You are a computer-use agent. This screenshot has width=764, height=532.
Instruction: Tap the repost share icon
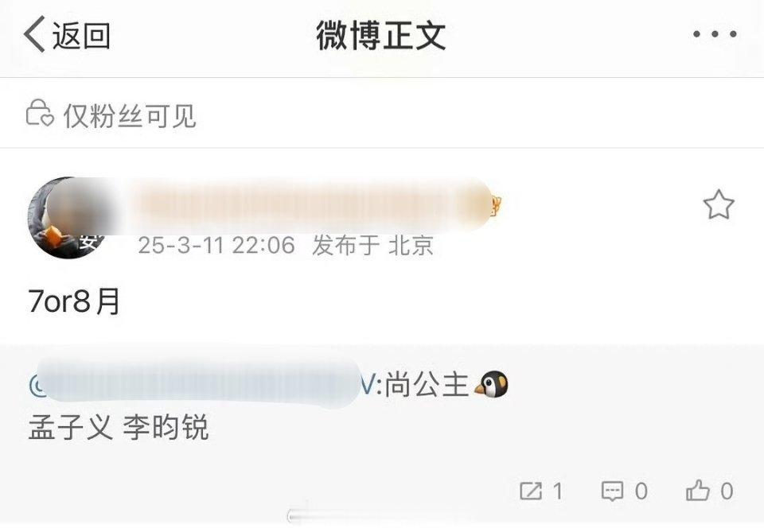[x=531, y=491]
